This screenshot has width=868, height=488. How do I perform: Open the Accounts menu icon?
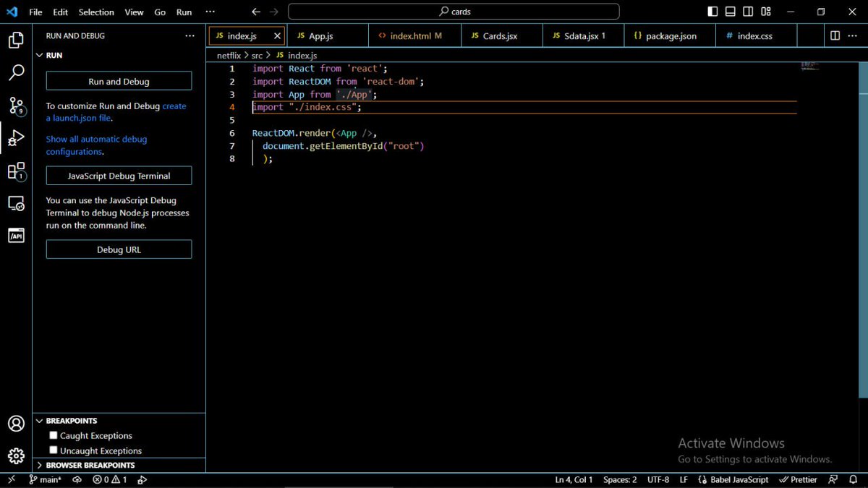point(16,424)
